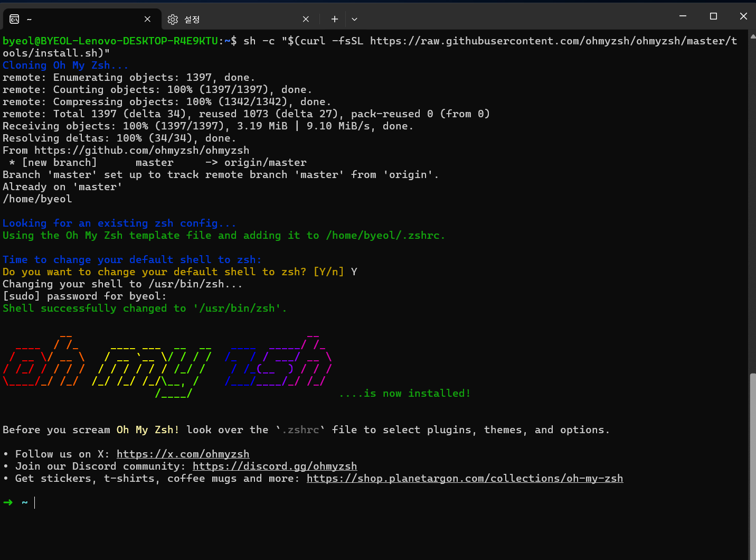Close the terminal window
756x560 pixels.
(743, 16)
